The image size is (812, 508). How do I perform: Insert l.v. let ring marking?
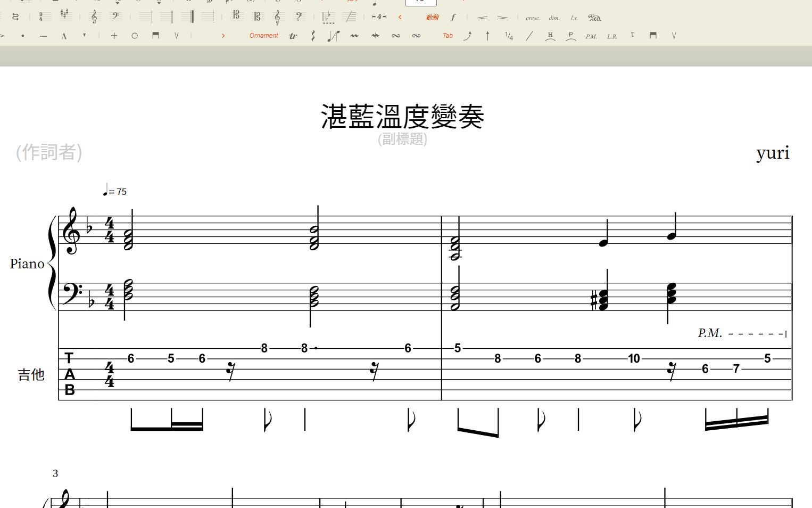[x=574, y=18]
